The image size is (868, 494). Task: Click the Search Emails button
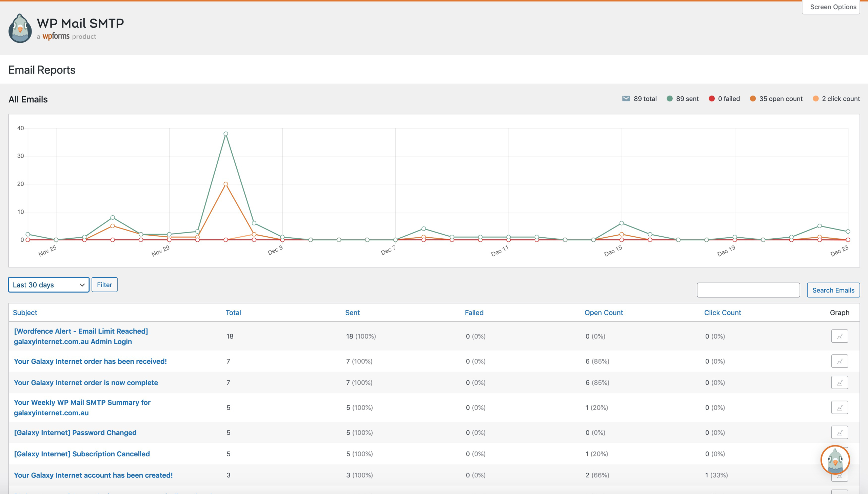833,290
